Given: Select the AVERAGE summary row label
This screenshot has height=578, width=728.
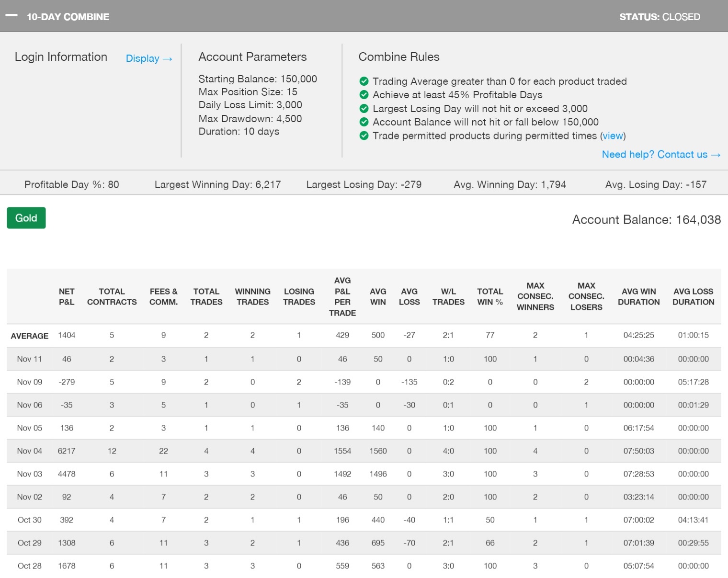Looking at the screenshot, I should [x=30, y=336].
